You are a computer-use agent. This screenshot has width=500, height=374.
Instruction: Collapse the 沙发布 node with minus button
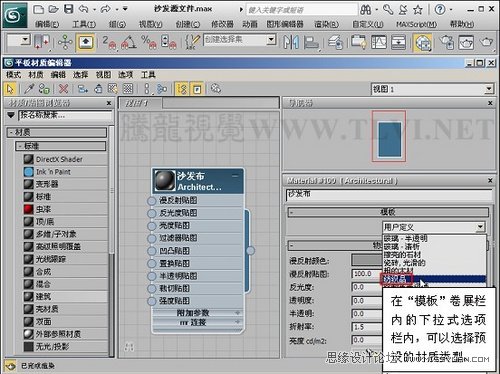[235, 176]
